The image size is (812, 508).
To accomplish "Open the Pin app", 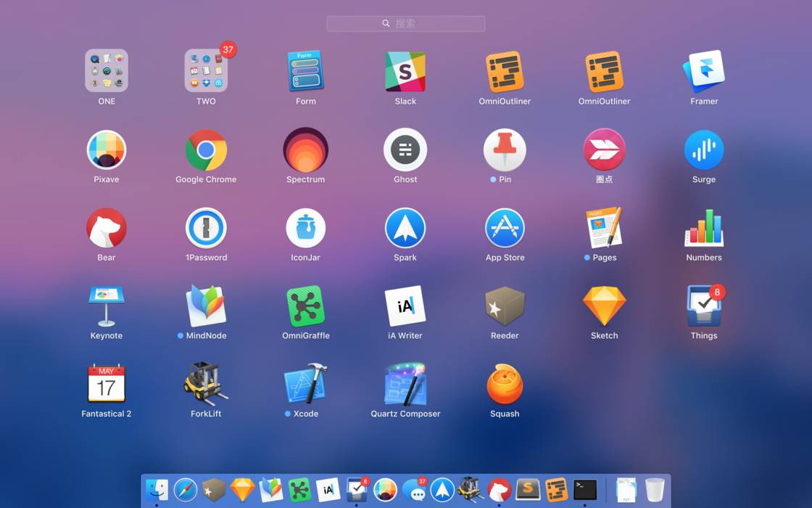I will pos(505,149).
